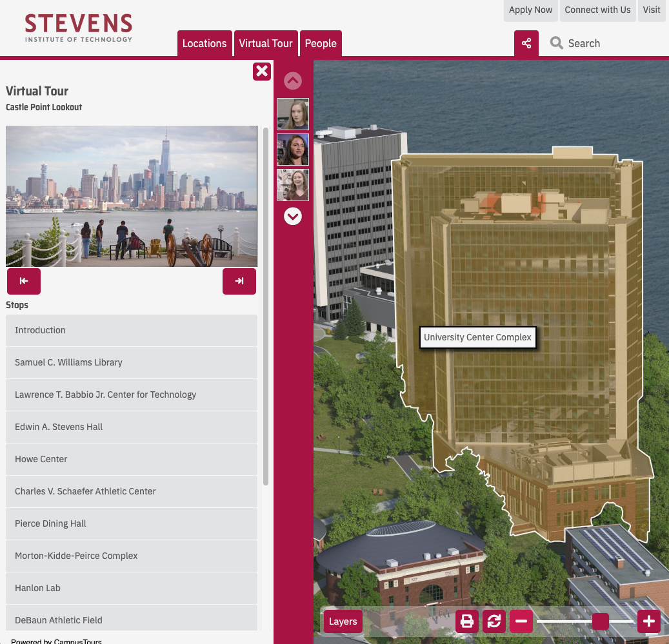The image size is (669, 644).
Task: Click the Share icon next to search
Action: (526, 43)
